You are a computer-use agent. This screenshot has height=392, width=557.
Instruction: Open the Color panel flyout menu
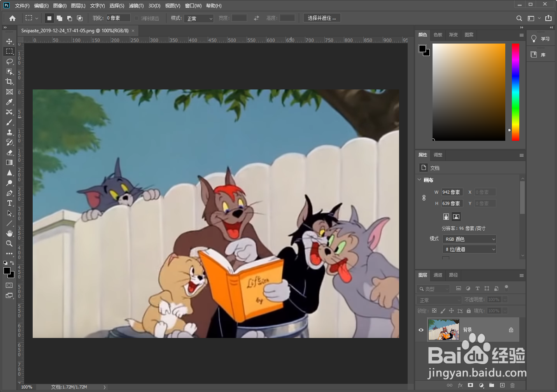tap(522, 35)
